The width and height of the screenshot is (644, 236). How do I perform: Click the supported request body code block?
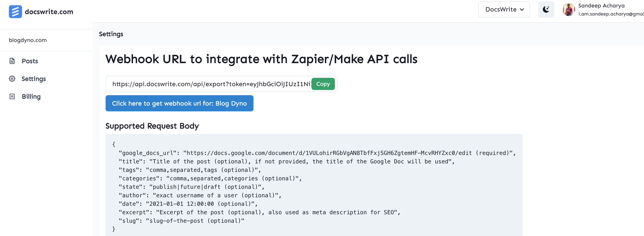click(x=314, y=186)
